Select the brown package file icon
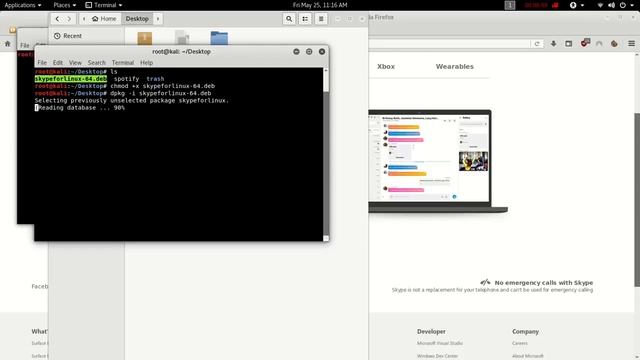640x360 pixels. 145,38
